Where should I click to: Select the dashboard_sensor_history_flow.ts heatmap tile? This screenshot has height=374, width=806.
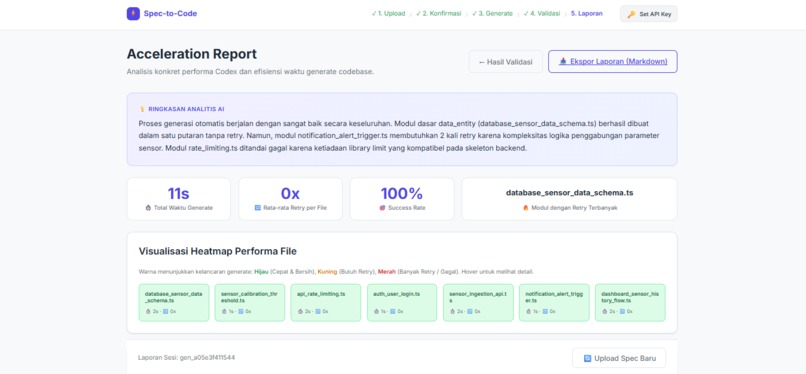pyautogui.click(x=630, y=303)
